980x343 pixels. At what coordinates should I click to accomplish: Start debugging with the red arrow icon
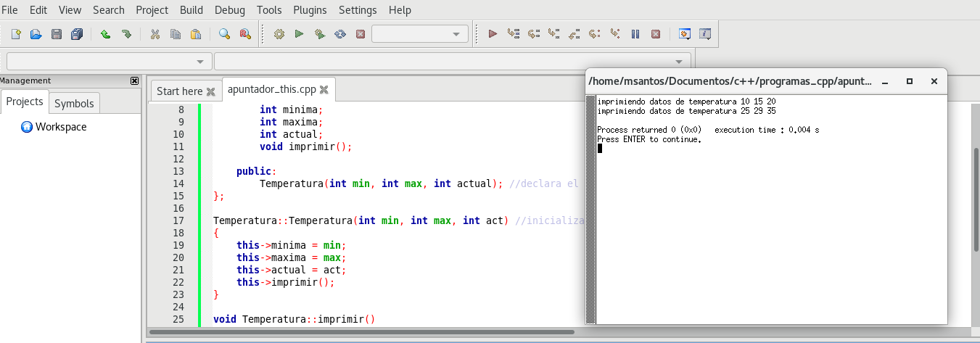point(493,34)
